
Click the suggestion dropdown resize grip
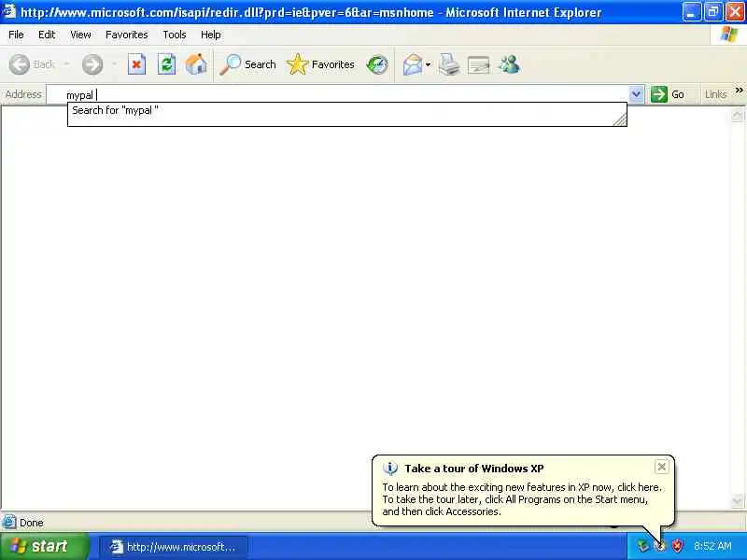coord(620,120)
